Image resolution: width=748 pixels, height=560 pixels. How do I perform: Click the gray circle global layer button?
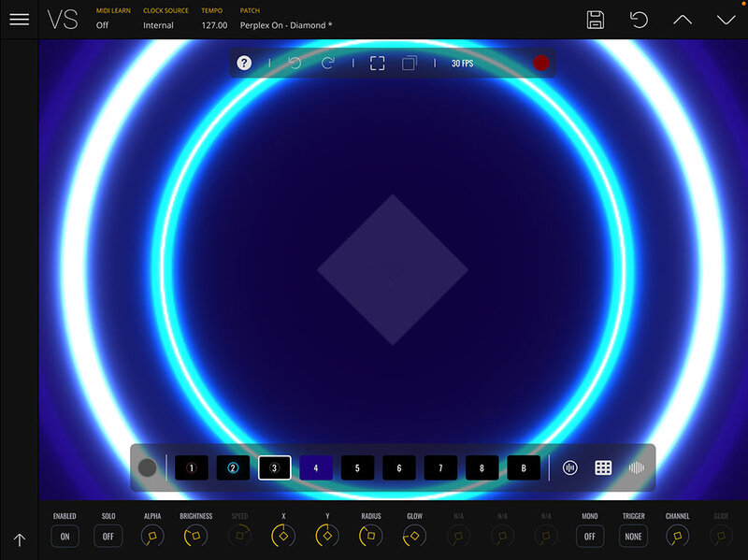147,468
